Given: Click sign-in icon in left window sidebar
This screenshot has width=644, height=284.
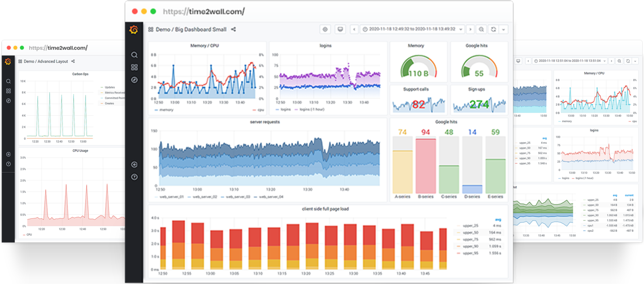Looking at the screenshot, I should (x=8, y=154).
